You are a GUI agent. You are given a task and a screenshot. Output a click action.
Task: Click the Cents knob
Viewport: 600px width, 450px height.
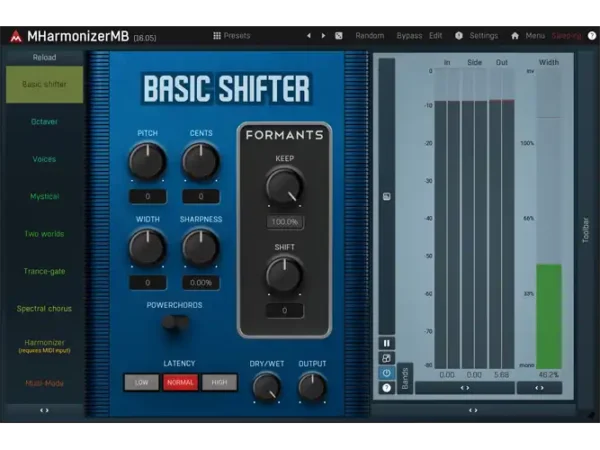201,161
